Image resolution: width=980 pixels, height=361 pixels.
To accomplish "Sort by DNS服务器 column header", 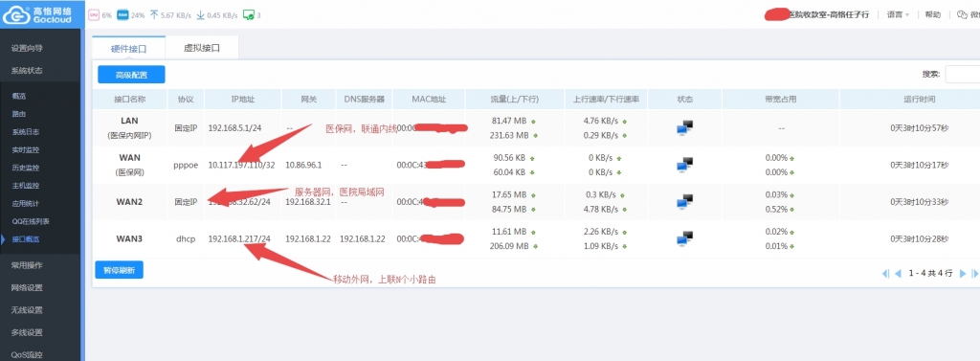I will (365, 100).
